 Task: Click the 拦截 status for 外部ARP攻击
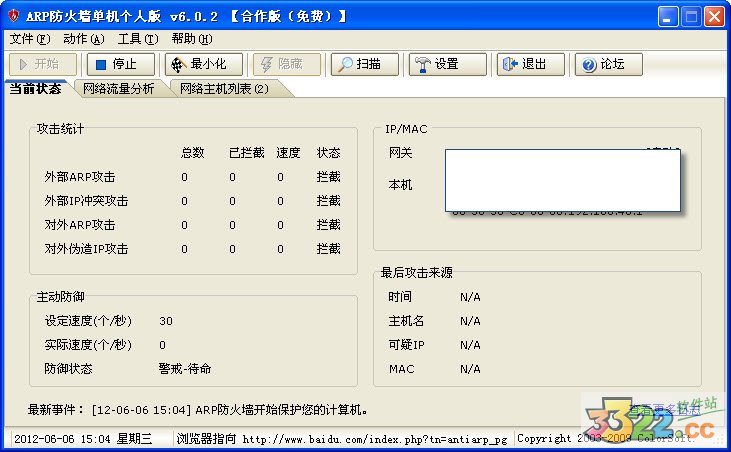pyautogui.click(x=328, y=177)
